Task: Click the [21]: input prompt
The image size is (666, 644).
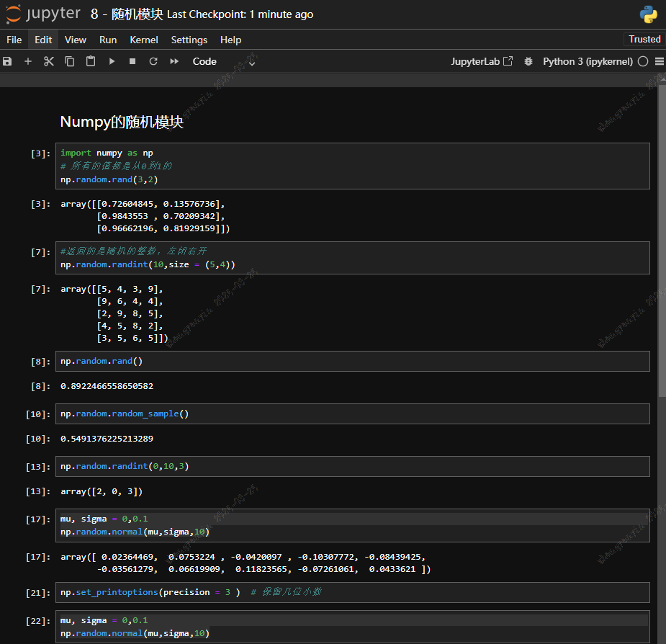Action: click(x=38, y=593)
